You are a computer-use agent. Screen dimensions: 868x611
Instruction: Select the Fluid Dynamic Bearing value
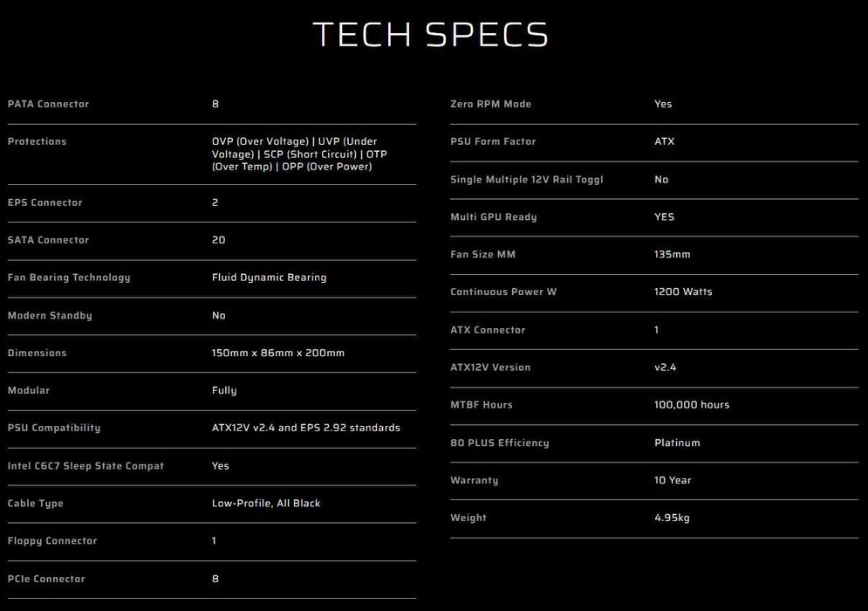tap(269, 278)
